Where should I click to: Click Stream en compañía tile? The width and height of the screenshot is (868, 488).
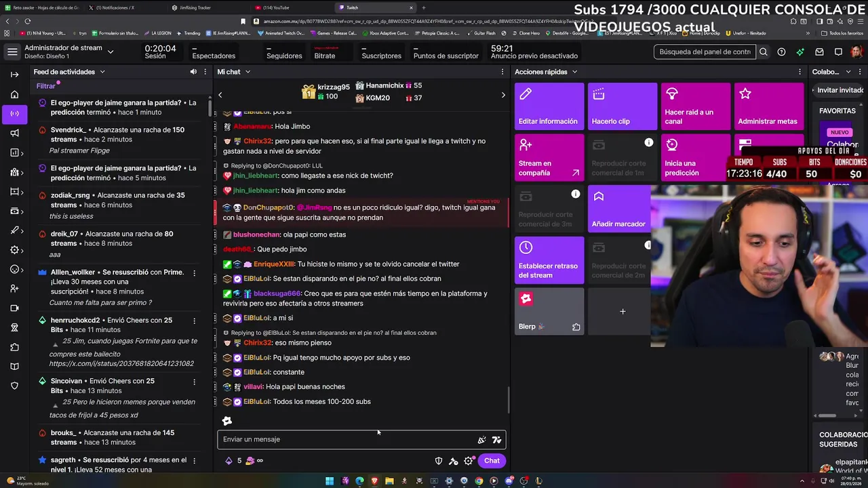549,157
